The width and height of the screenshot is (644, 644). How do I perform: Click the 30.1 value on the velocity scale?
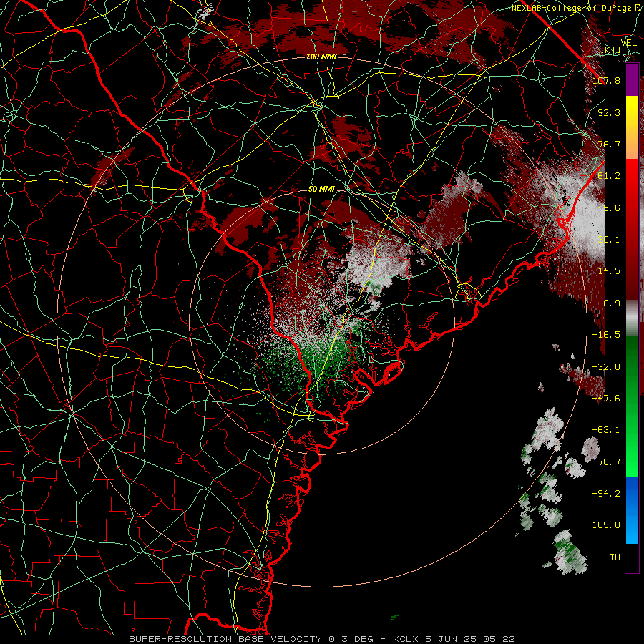pos(609,240)
